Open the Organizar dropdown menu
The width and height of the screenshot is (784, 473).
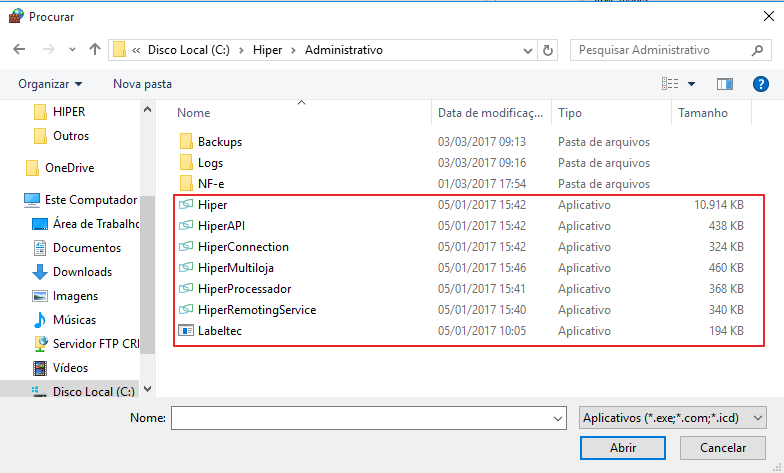point(50,84)
